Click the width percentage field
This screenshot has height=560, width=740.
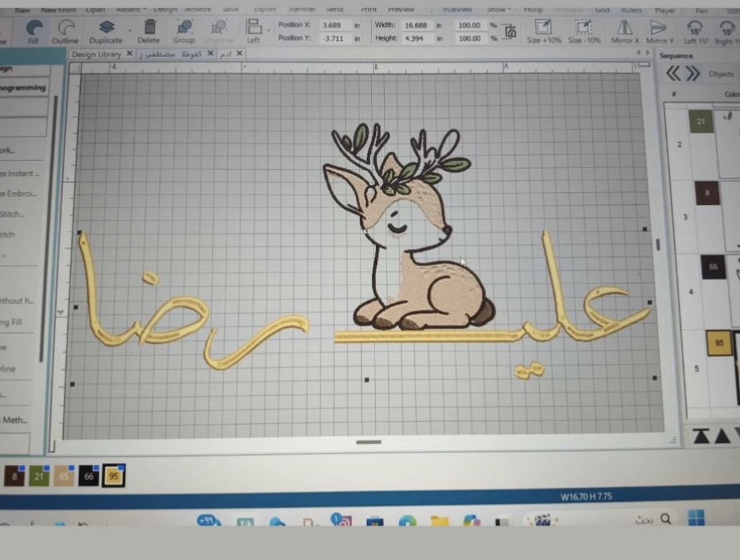point(470,25)
